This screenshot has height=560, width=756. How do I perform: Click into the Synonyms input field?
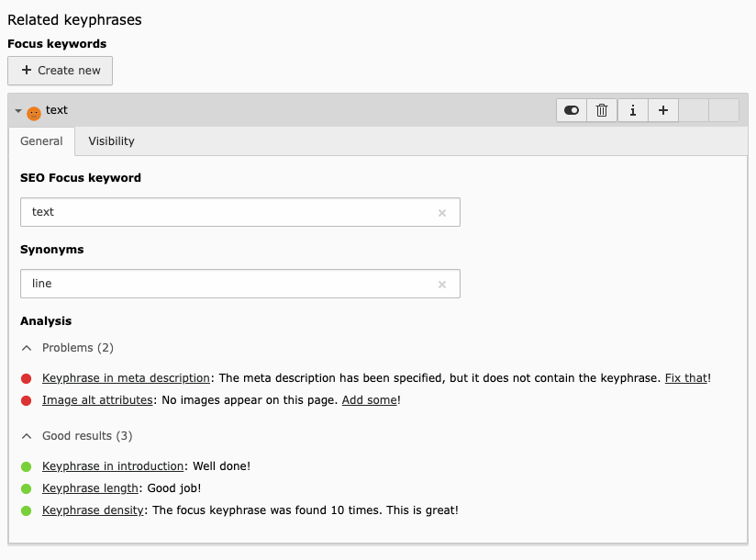click(229, 285)
